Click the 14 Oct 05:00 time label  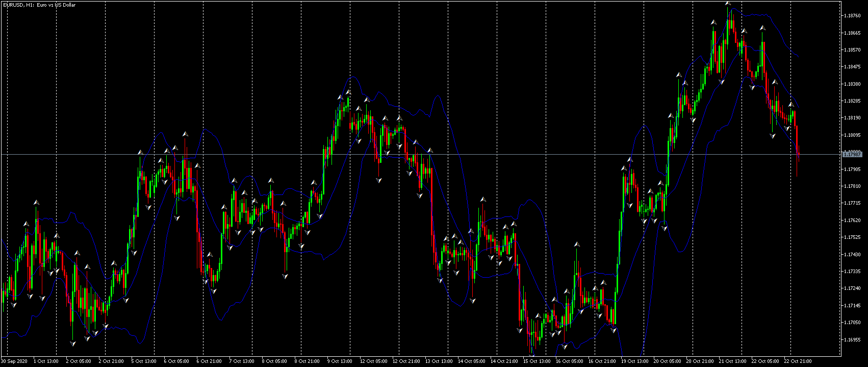coord(472,361)
